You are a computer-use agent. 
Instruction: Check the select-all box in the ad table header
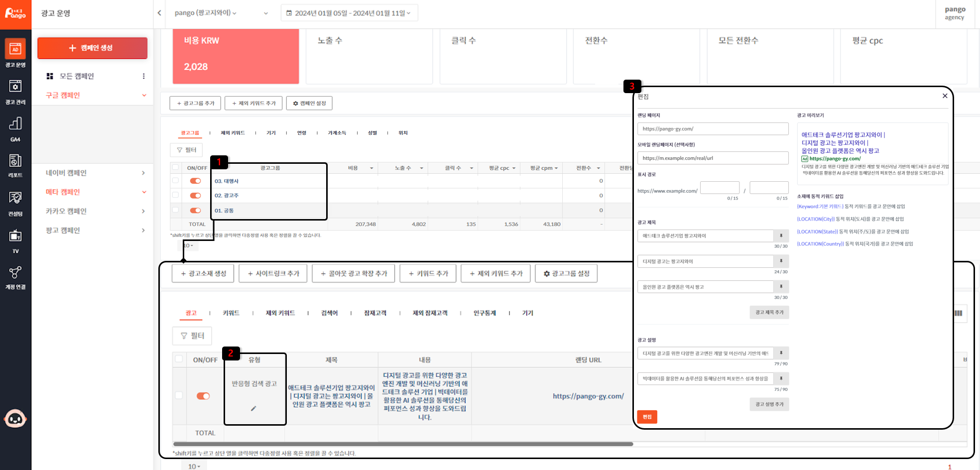point(179,359)
